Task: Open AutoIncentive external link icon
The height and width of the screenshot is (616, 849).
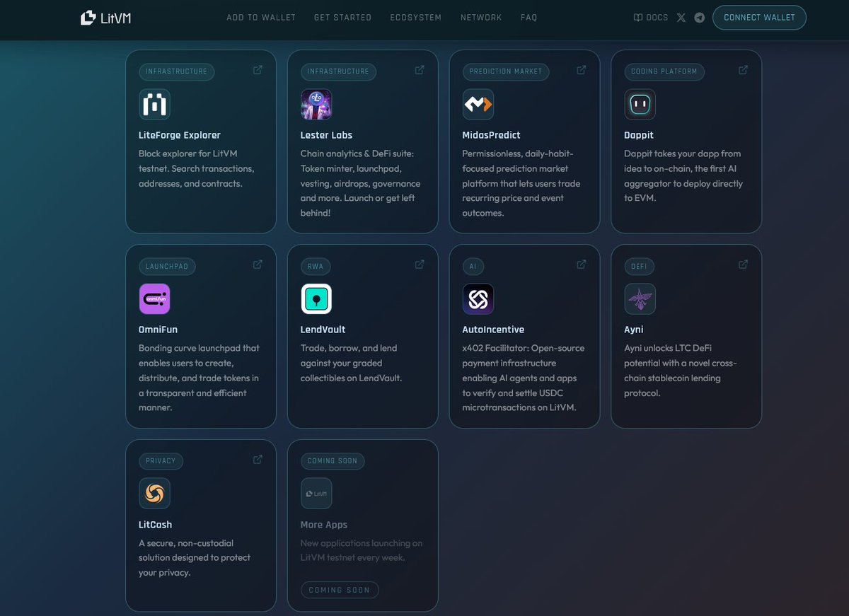Action: click(x=582, y=265)
